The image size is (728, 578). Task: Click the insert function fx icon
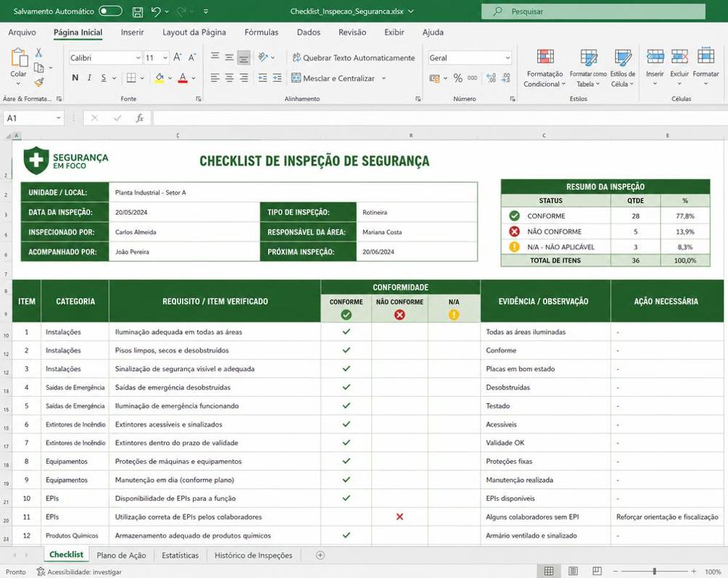(x=139, y=118)
